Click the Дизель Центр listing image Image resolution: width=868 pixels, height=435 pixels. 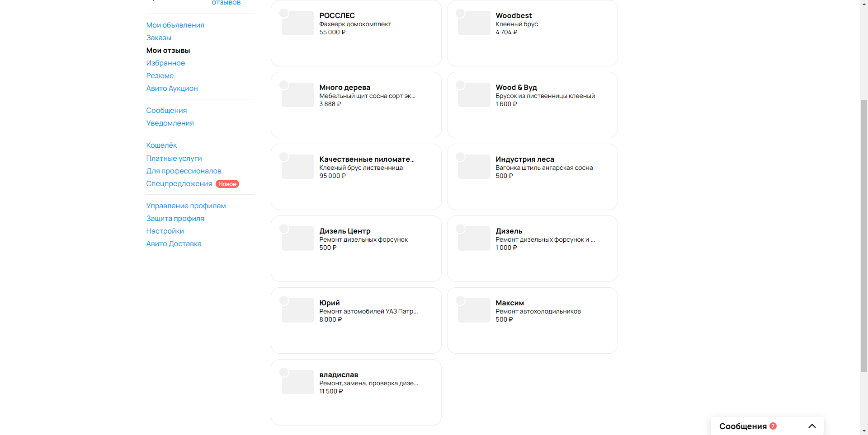[297, 239]
